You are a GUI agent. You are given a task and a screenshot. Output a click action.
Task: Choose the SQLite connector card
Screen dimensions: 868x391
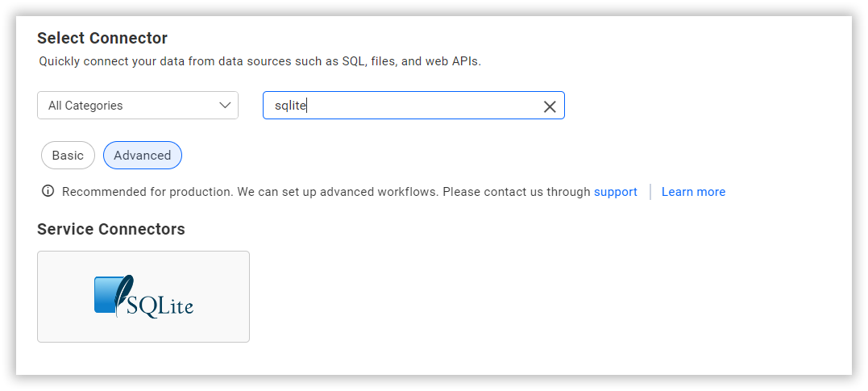tap(143, 297)
